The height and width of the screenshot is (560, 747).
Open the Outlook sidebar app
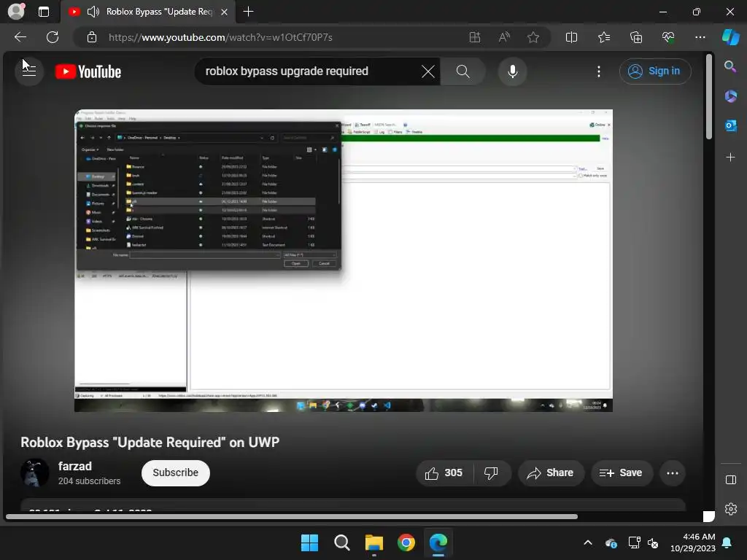click(x=730, y=125)
